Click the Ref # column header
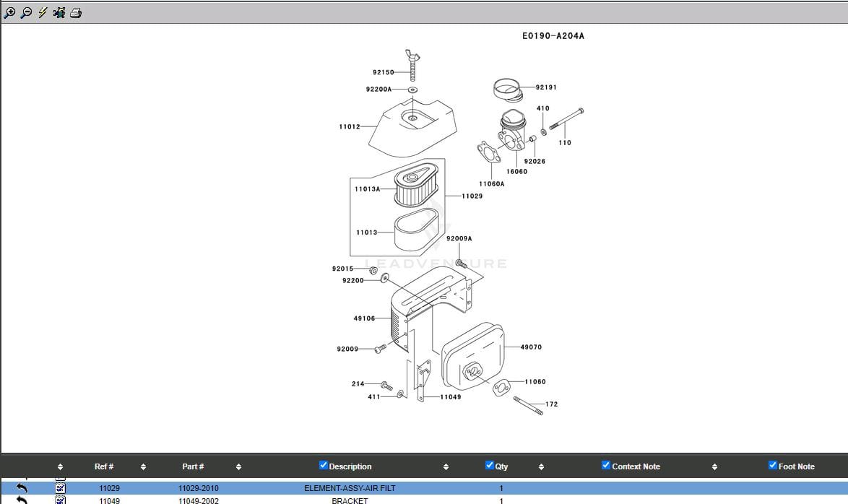848x504 pixels. 104,466
